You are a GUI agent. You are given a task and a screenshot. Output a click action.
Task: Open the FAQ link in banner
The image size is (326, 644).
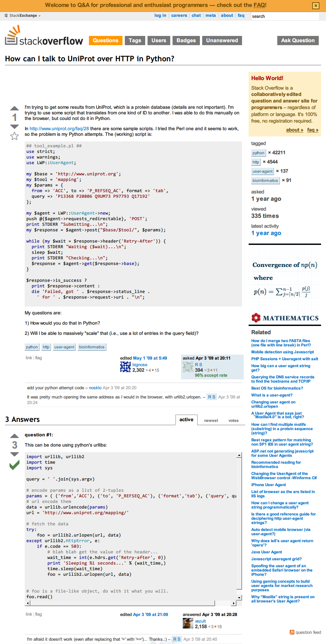[259, 5]
